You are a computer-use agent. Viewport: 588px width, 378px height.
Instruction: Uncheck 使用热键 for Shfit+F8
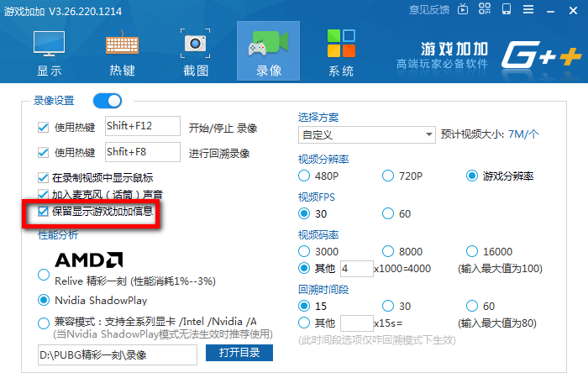point(43,153)
